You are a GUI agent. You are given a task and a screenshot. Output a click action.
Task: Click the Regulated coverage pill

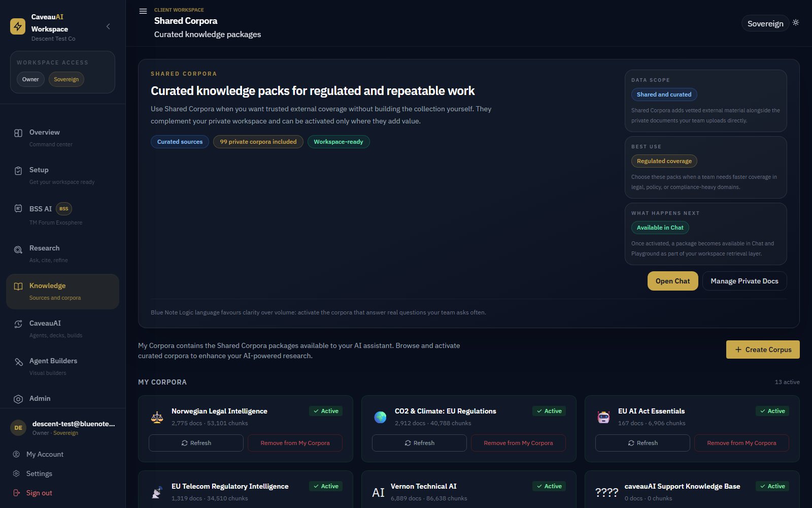tap(664, 161)
